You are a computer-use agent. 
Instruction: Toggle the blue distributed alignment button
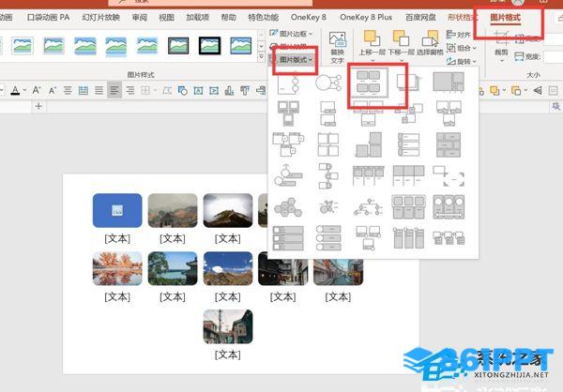[x=84, y=90]
